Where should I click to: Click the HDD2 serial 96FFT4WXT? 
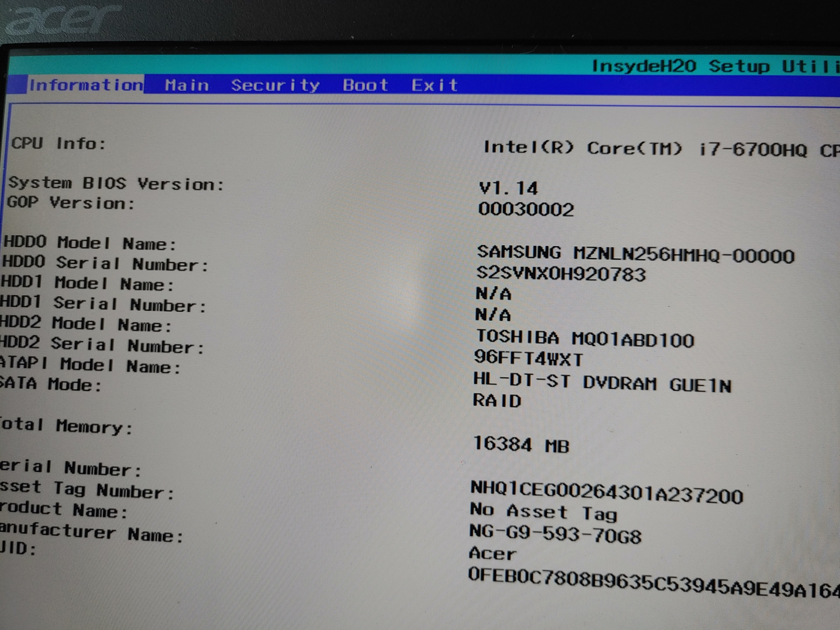point(528,359)
